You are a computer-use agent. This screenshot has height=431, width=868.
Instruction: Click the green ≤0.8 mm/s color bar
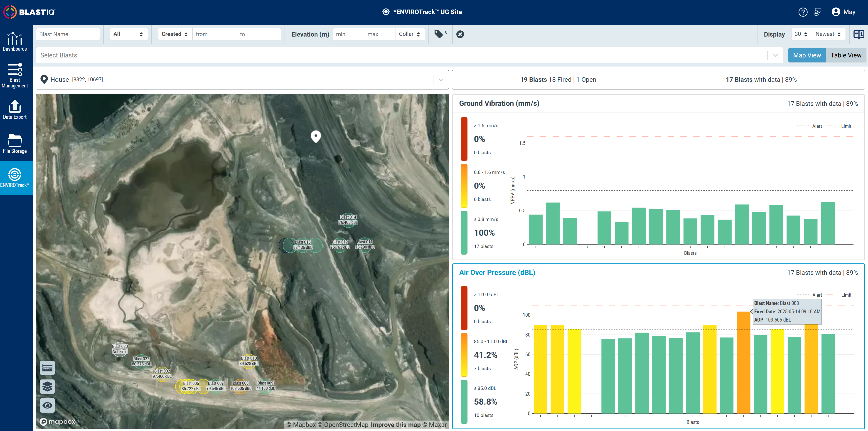(464, 233)
